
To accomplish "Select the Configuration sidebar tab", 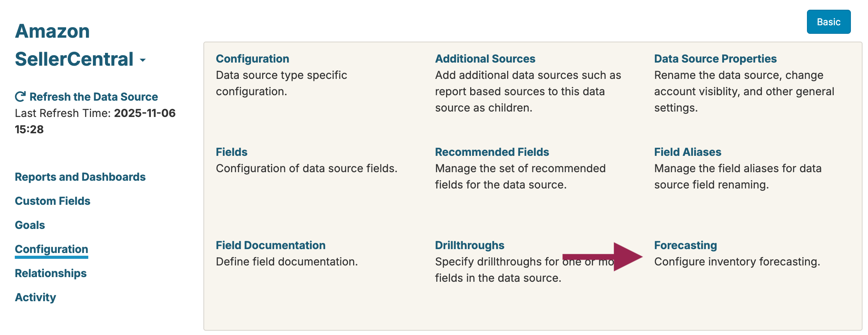I will (x=51, y=249).
